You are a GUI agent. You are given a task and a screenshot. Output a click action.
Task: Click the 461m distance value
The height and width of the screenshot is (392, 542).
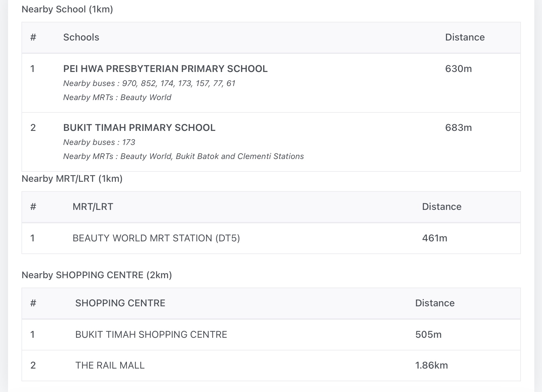[435, 238]
